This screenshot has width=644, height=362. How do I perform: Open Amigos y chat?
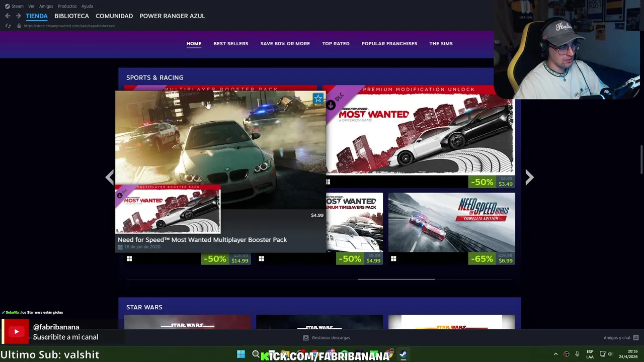(621, 338)
